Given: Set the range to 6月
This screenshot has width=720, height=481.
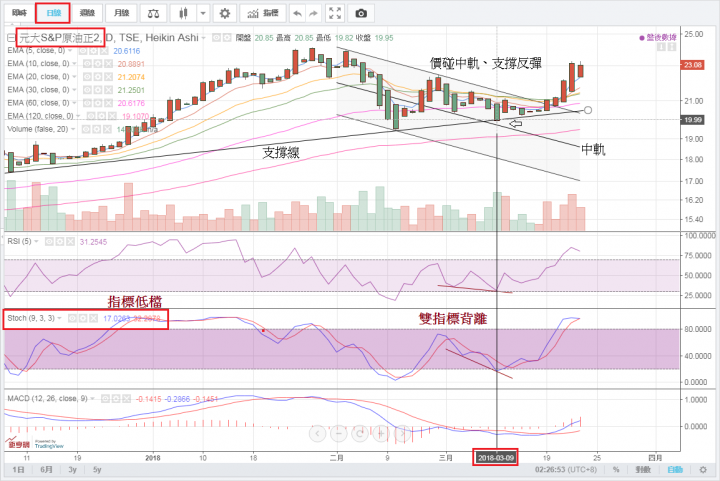Looking at the screenshot, I should coord(46,470).
